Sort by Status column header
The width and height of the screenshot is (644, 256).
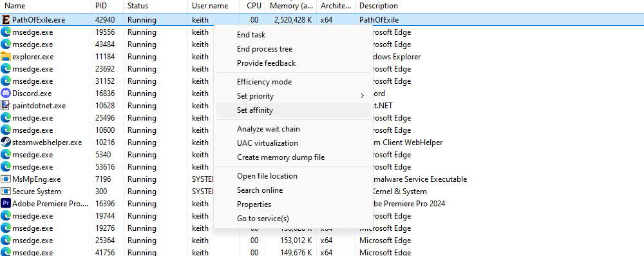click(x=155, y=6)
